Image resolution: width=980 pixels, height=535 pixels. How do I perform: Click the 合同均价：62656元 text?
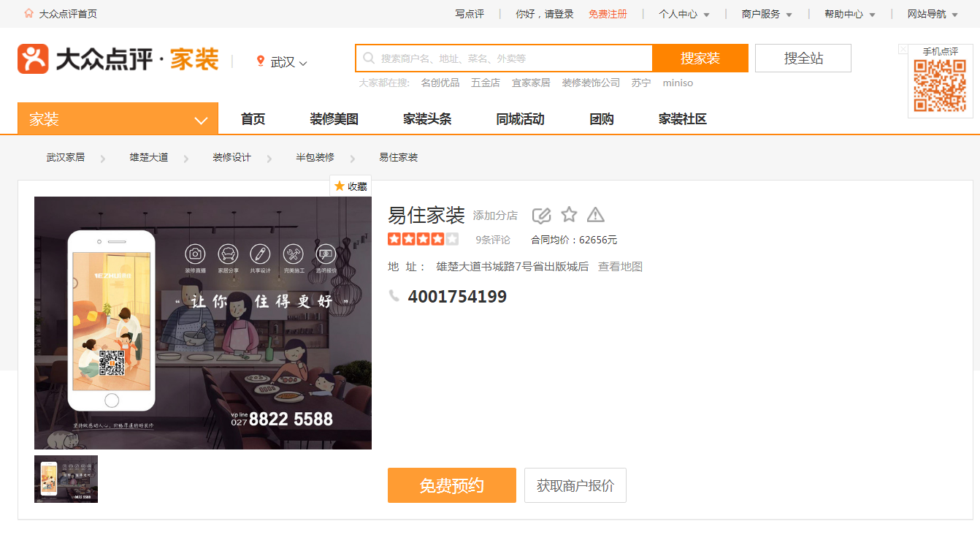pyautogui.click(x=574, y=240)
